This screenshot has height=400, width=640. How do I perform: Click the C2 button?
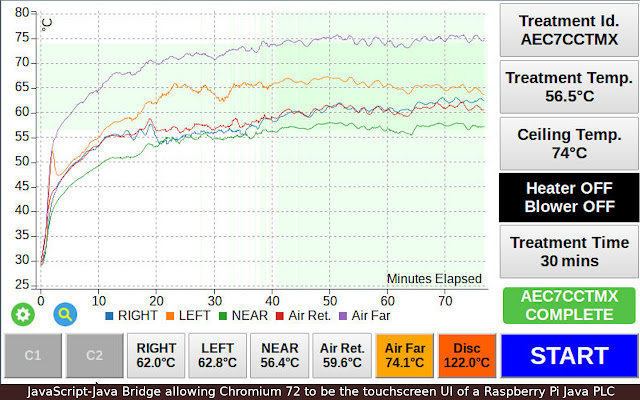(94, 356)
